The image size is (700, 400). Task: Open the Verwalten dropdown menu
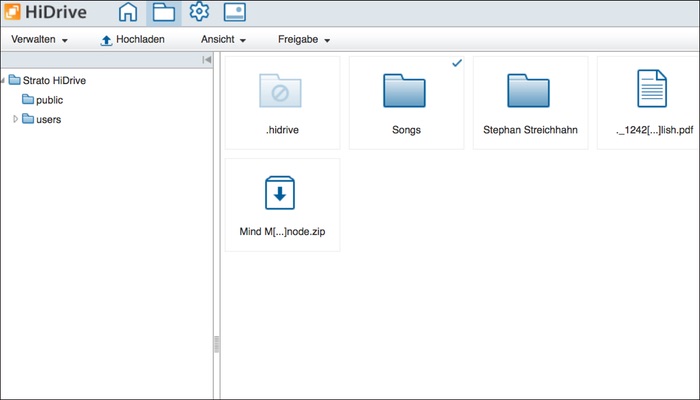click(39, 40)
